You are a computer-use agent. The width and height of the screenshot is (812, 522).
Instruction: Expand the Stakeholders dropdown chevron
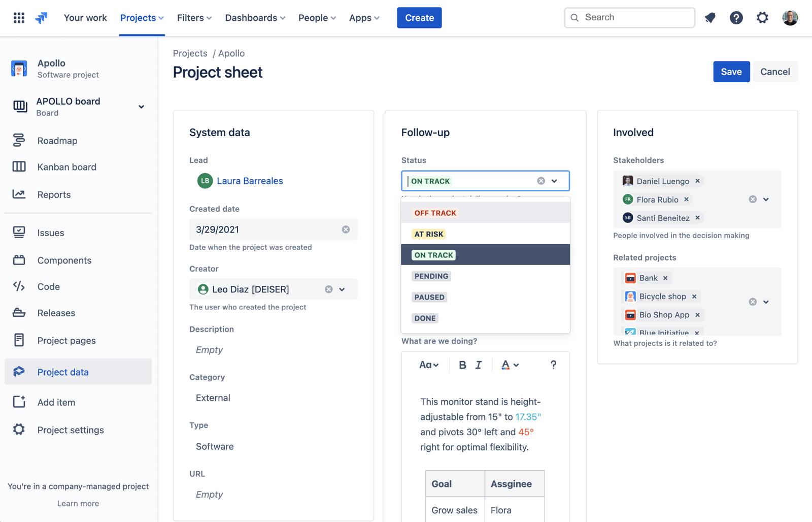click(x=766, y=199)
